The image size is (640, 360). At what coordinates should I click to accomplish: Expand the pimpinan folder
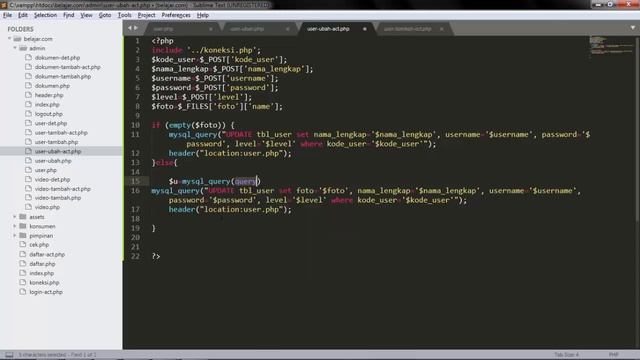(x=15, y=236)
